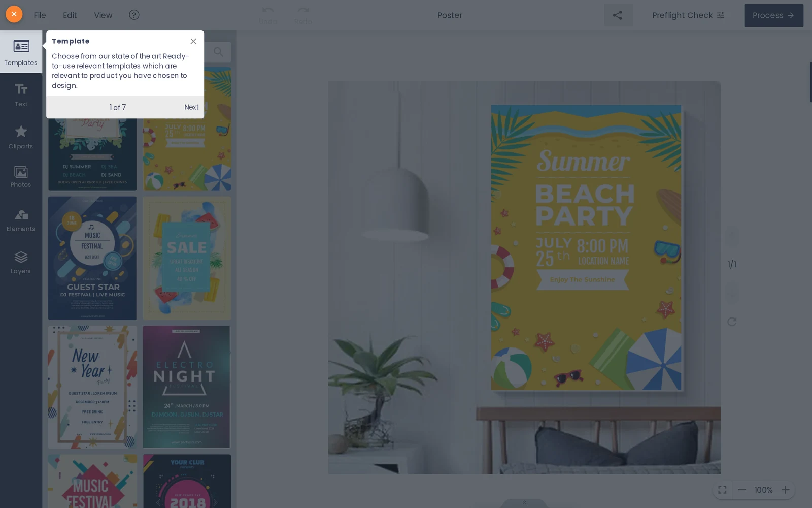
Task: Open the File menu
Action: coord(40,15)
